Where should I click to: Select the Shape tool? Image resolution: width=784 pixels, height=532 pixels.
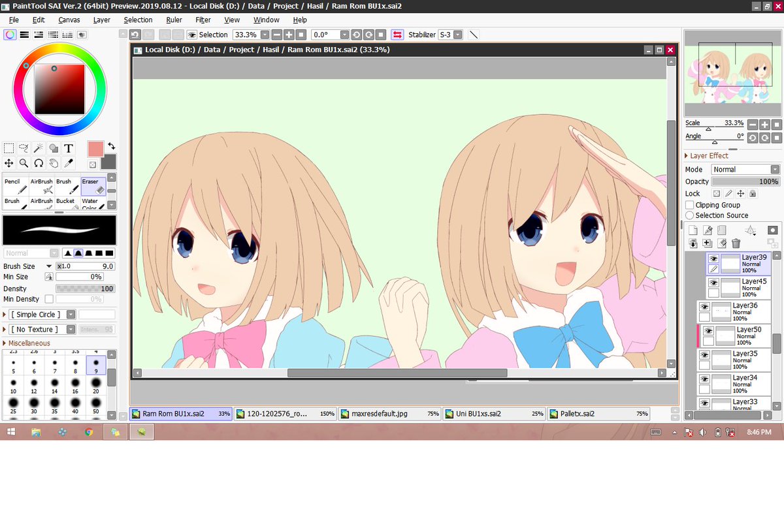[54, 148]
